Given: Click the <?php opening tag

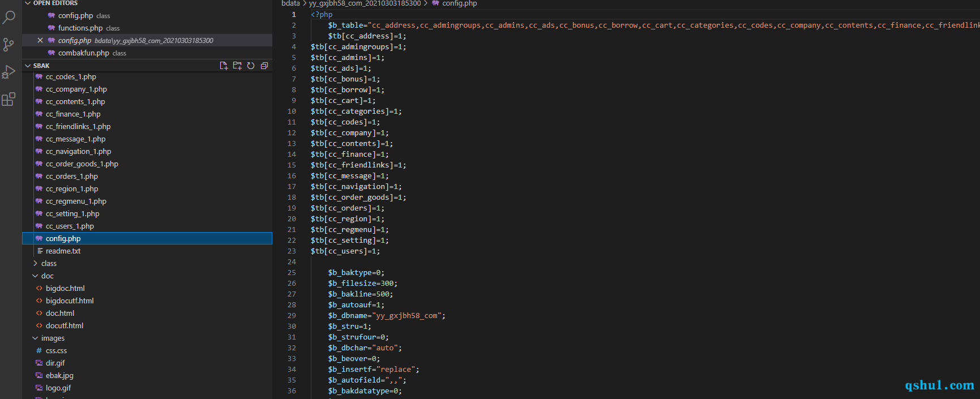Looking at the screenshot, I should point(322,14).
